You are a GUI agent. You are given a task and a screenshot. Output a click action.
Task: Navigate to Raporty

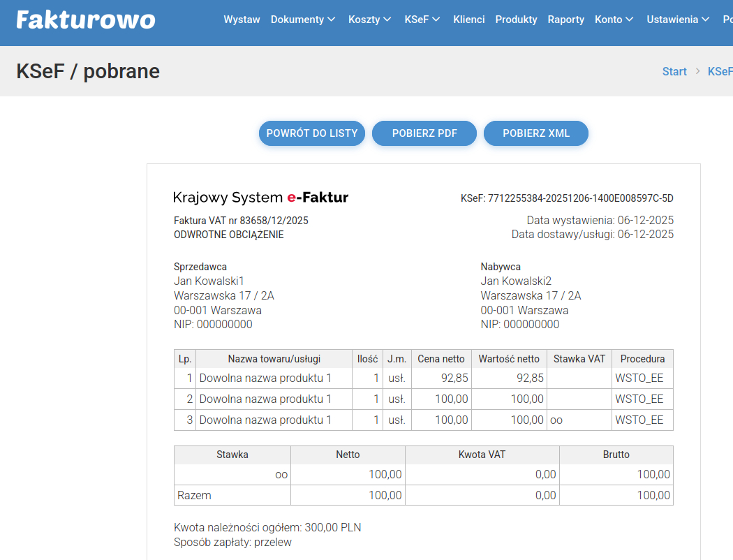coord(565,20)
